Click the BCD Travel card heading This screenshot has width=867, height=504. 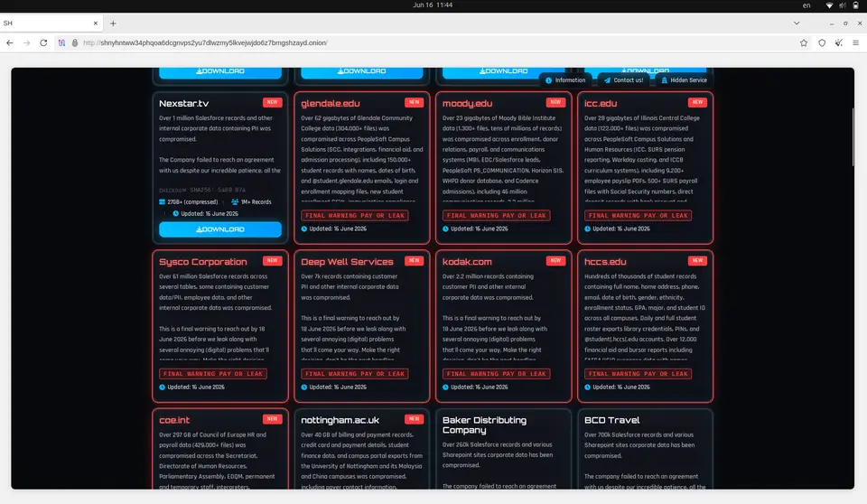[611, 420]
